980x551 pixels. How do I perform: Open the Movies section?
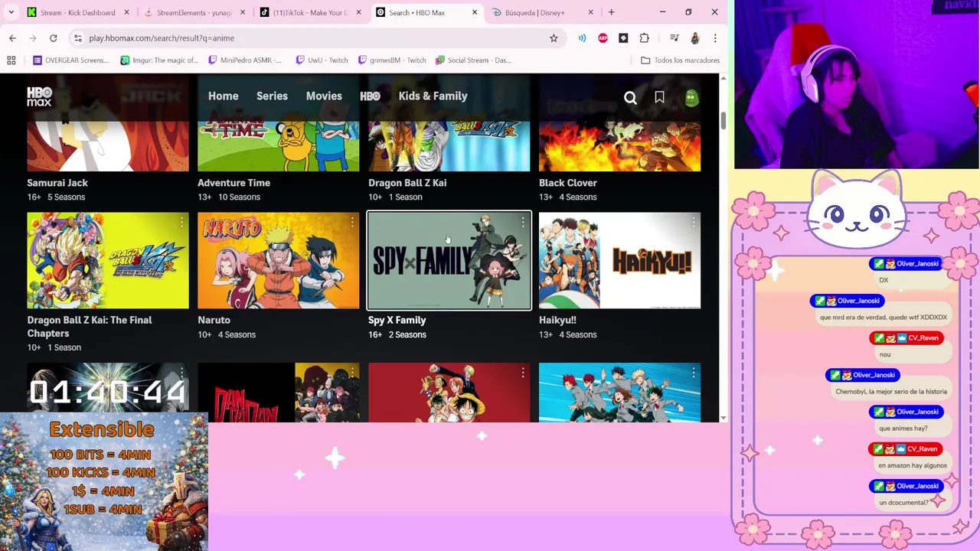[324, 96]
